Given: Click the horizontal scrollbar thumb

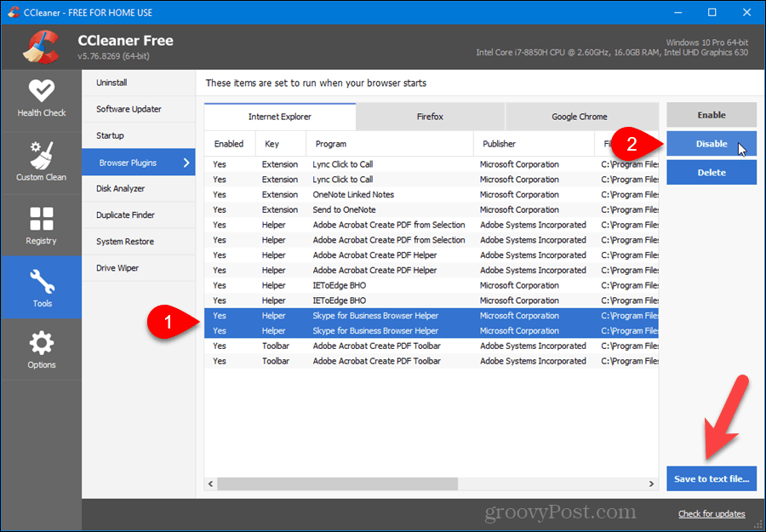Looking at the screenshot, I should pos(338,484).
